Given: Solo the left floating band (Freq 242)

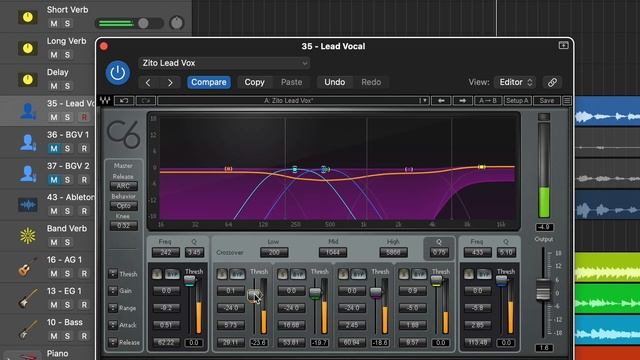Looking at the screenshot, I should 157,274.
